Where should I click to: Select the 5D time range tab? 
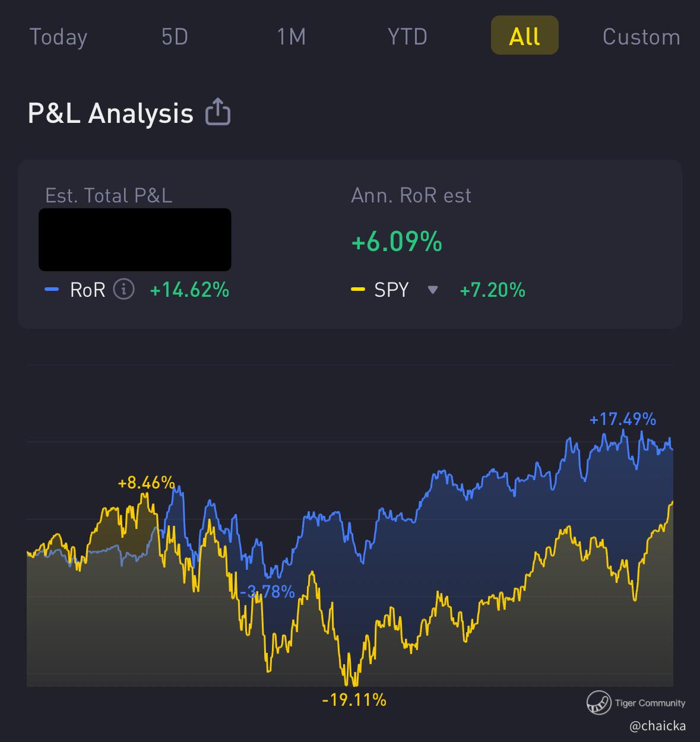coord(175,37)
